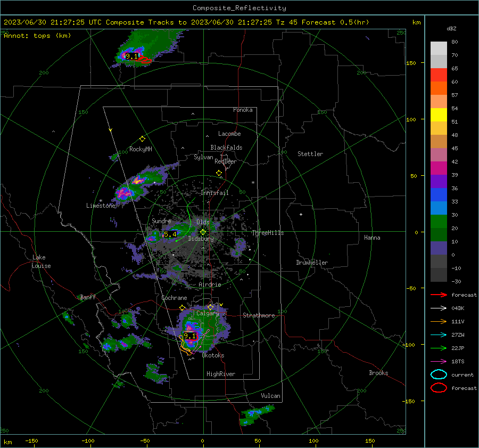Click the yellow diamond at the radar center

[x=203, y=232]
